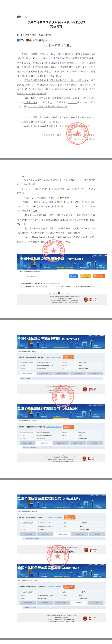The height and width of the screenshot is (644, 112).
Task: Open 严重违法失信信息 tab above 暂无享受扶持政策 notice
Action: tap(61, 374)
